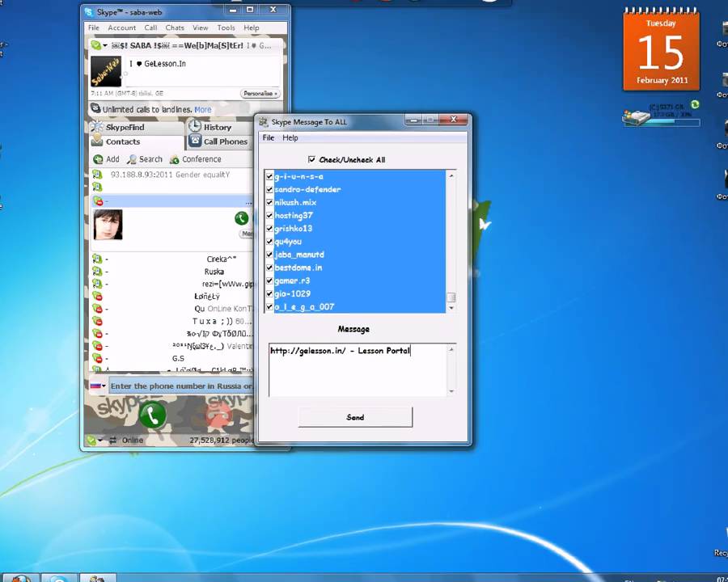Uncheck the g-i-u-n-s-a contact
Image resolution: width=728 pixels, height=582 pixels.
coord(269,176)
